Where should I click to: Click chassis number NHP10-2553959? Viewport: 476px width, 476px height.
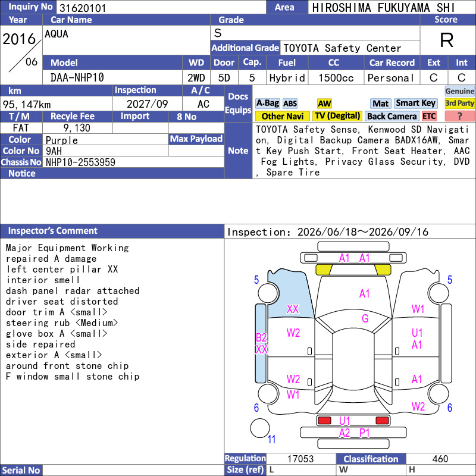tap(80, 162)
